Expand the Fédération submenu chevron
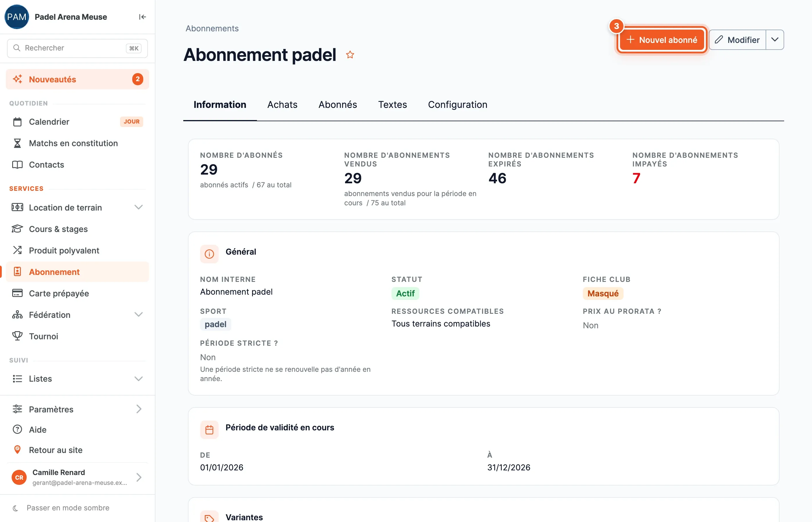The image size is (812, 522). (139, 315)
